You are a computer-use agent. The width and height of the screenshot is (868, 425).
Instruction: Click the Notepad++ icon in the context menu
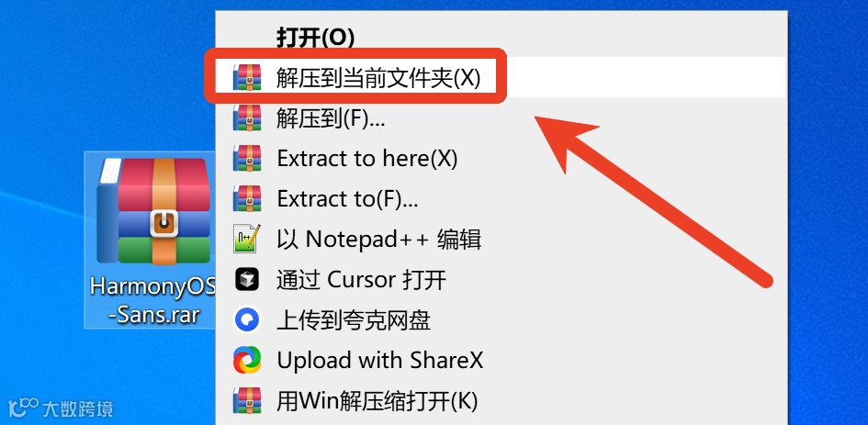pyautogui.click(x=247, y=239)
